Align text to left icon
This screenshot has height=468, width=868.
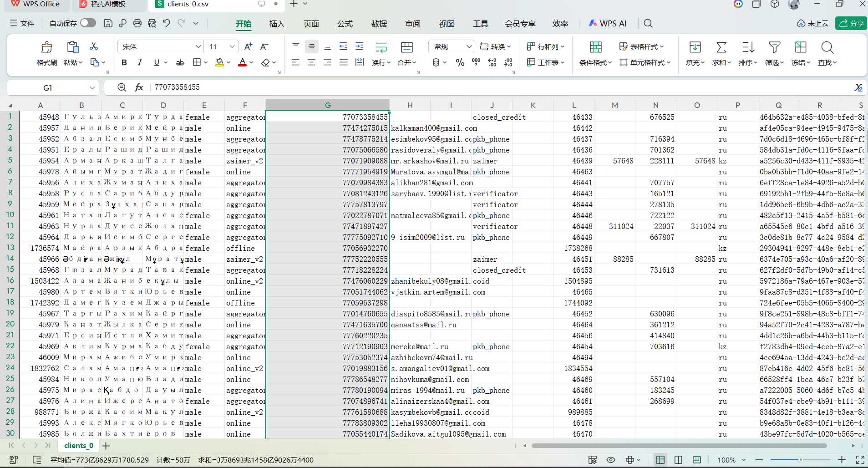point(295,62)
